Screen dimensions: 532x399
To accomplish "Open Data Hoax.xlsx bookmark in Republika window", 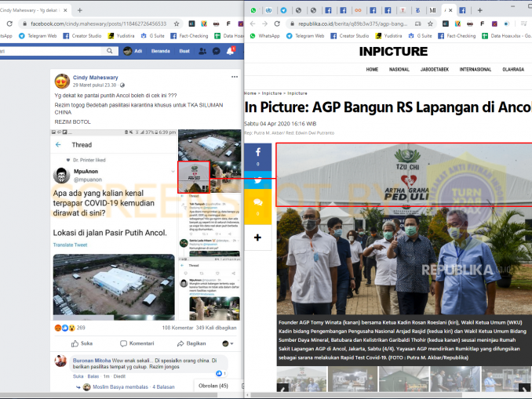I will (x=507, y=35).
